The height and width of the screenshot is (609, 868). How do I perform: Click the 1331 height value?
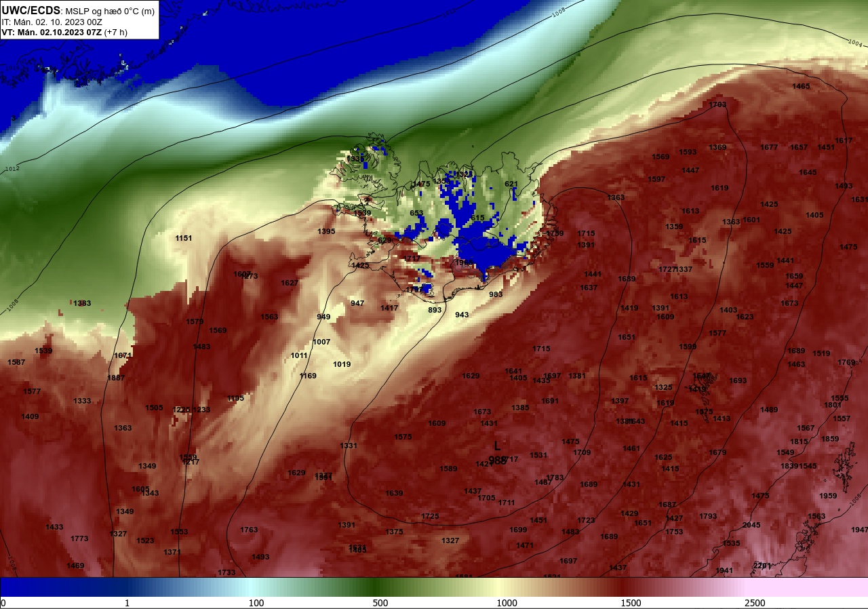point(349,446)
